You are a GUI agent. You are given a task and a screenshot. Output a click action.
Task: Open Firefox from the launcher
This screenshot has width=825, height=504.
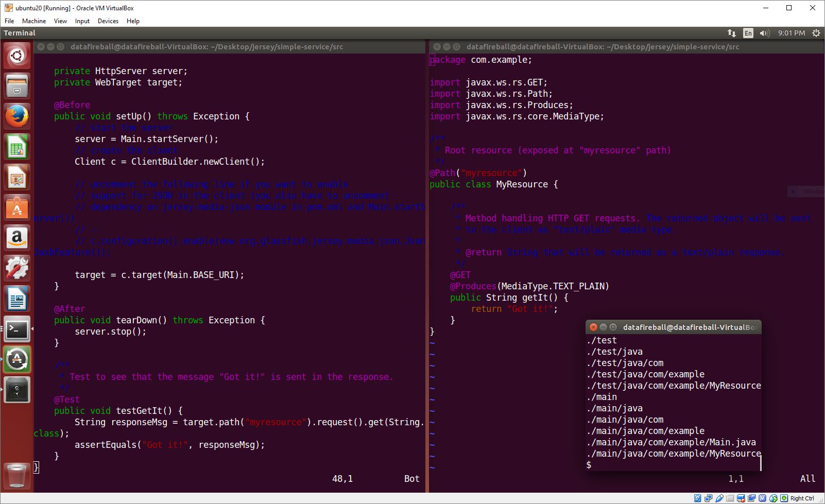[17, 116]
